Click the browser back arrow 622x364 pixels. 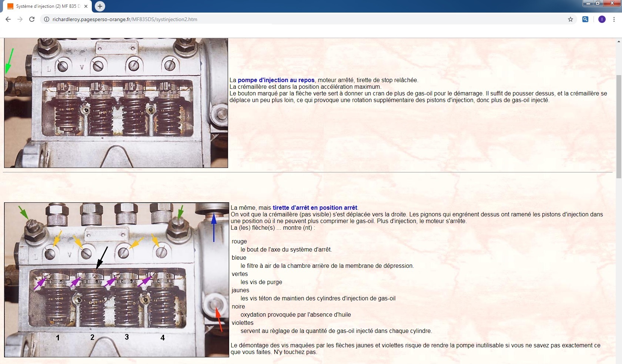coord(8,19)
